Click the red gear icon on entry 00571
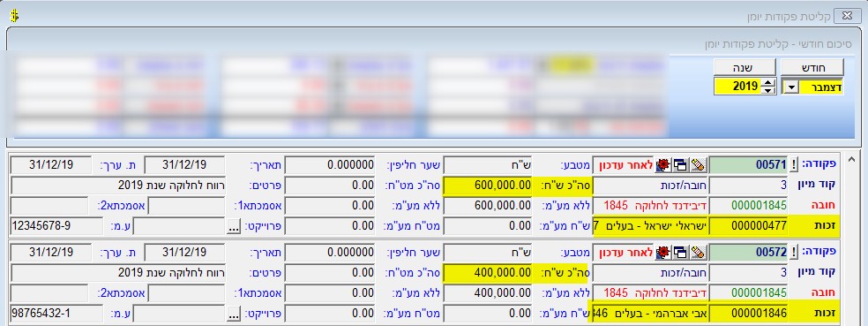 [x=662, y=164]
